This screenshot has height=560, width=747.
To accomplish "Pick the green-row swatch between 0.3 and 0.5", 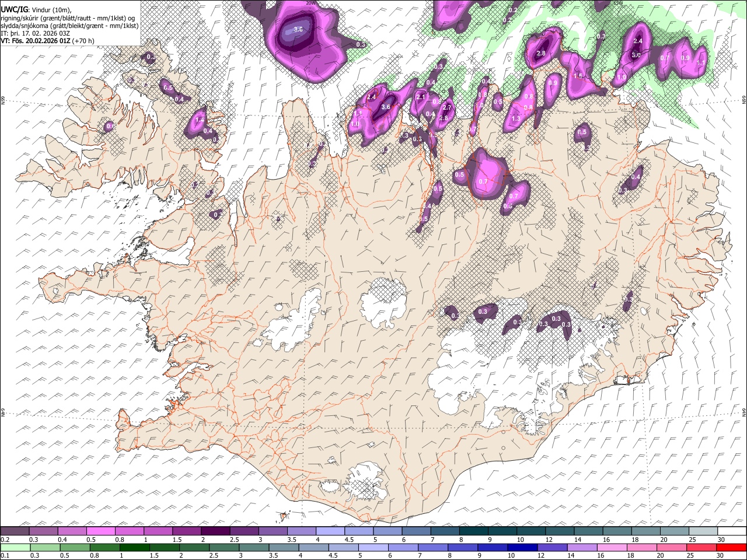I will point(45,547).
